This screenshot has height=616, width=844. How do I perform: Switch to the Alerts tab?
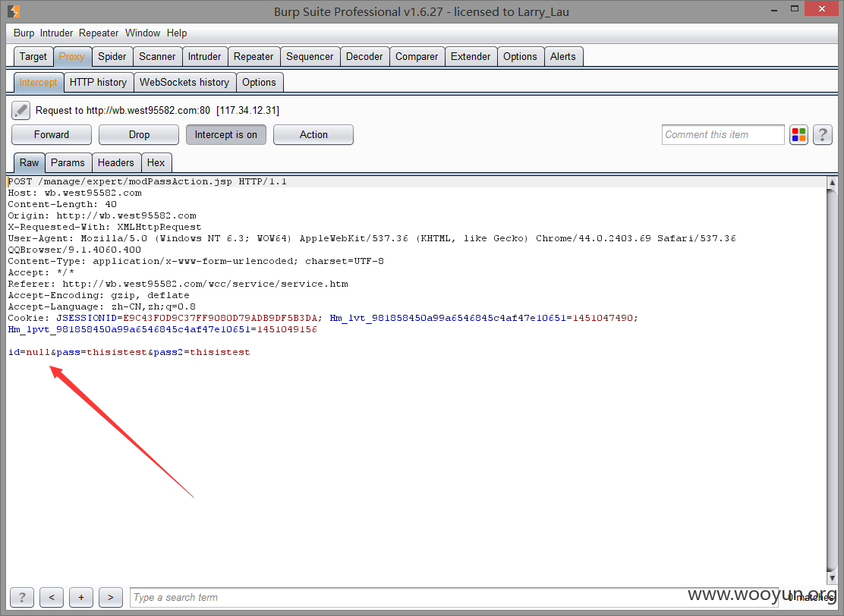pyautogui.click(x=563, y=56)
